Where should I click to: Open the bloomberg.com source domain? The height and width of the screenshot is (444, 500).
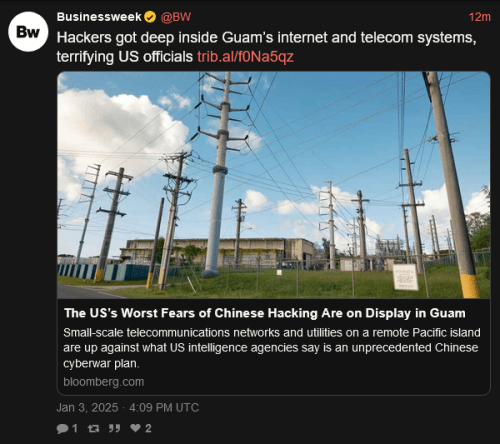coord(104,382)
